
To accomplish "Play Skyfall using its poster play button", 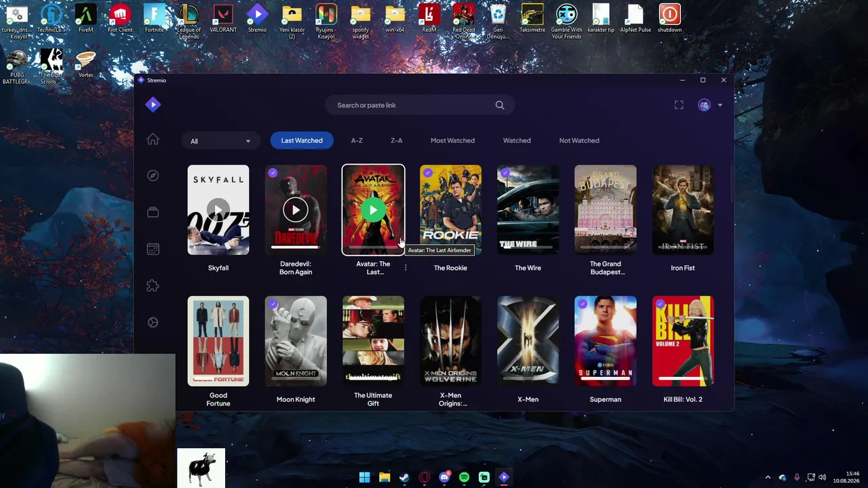I will [x=218, y=210].
